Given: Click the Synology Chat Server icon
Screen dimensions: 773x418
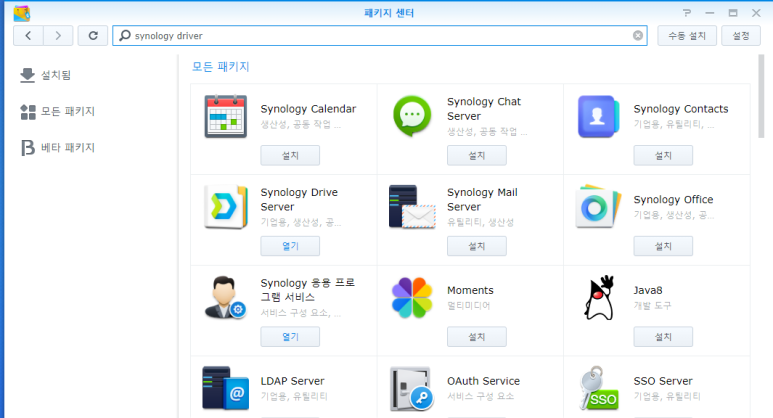Looking at the screenshot, I should coord(412,116).
